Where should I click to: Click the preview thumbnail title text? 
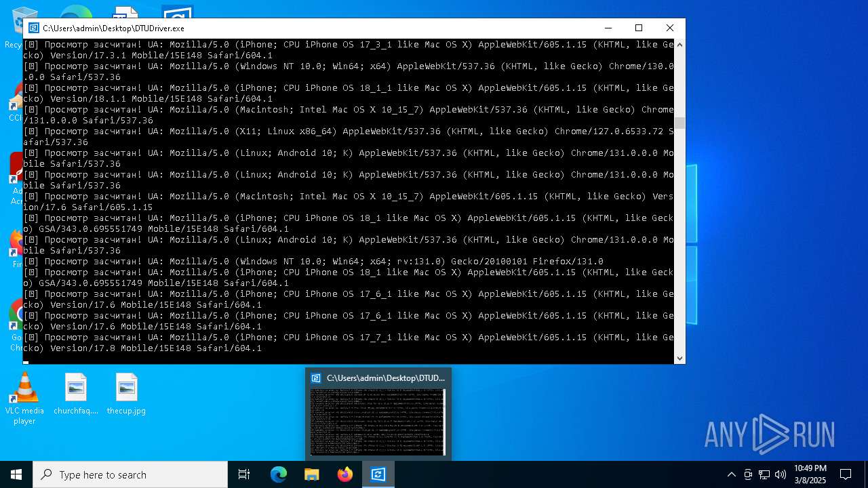tap(386, 378)
